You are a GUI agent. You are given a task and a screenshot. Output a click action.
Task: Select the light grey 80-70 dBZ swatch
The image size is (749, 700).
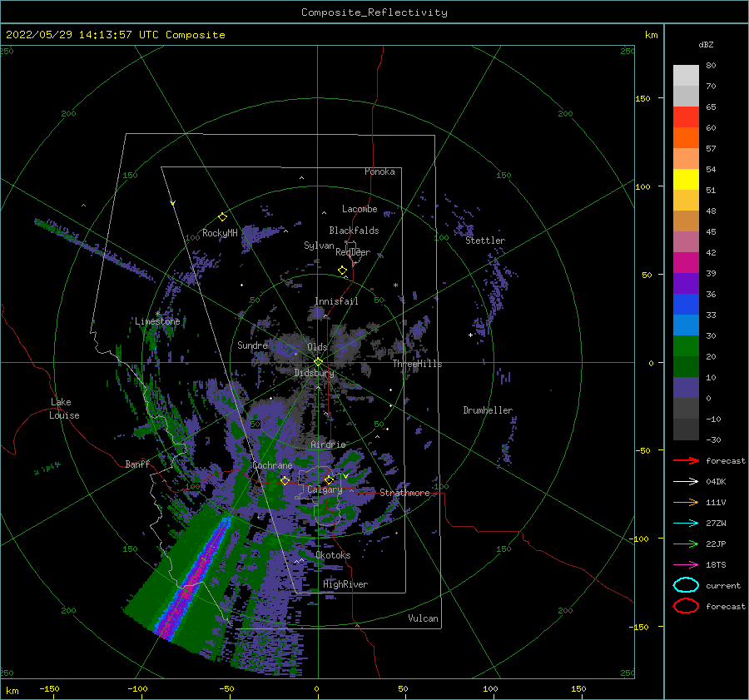[x=686, y=76]
